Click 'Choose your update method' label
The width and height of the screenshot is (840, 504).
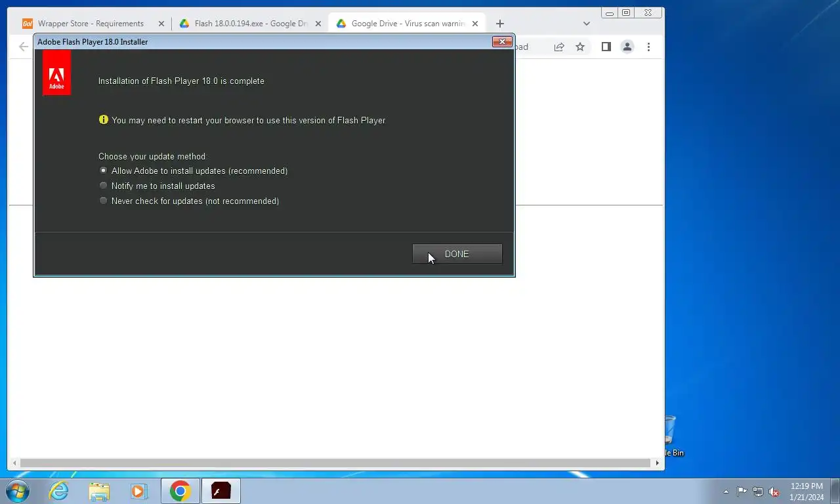point(152,156)
